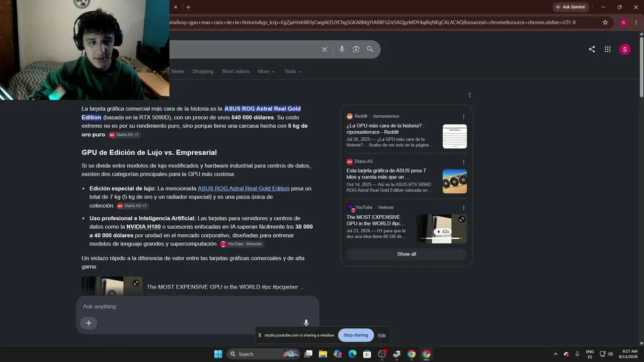Open File Explorer from the taskbar

coord(323,354)
